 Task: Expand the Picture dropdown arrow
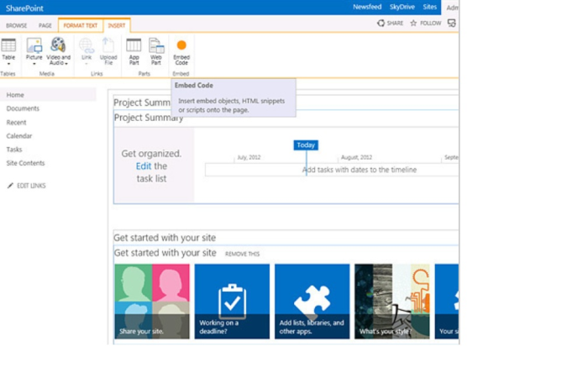(34, 64)
